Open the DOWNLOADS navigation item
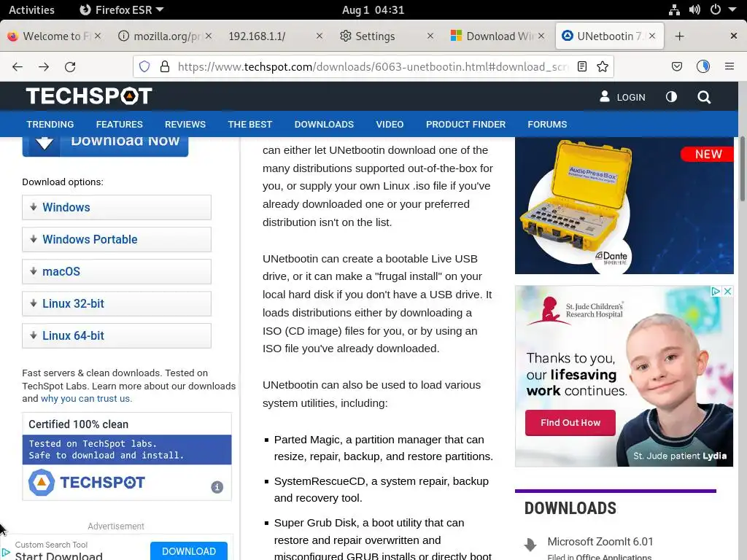Viewport: 747px width, 560px height. (324, 124)
